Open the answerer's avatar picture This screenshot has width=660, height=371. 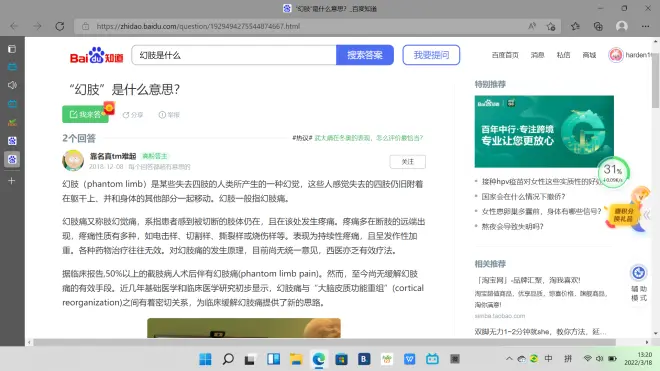click(73, 160)
